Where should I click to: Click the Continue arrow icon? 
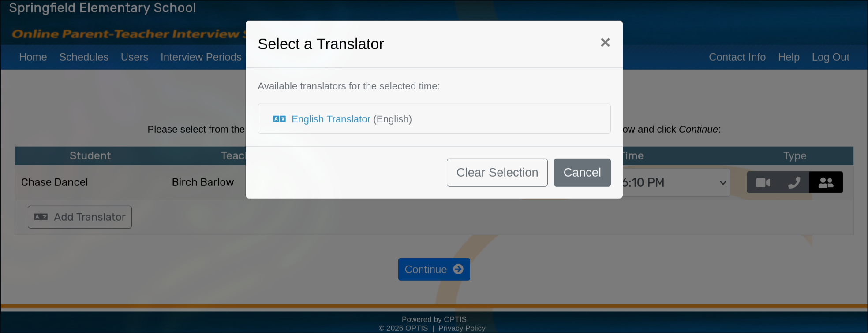click(x=458, y=269)
